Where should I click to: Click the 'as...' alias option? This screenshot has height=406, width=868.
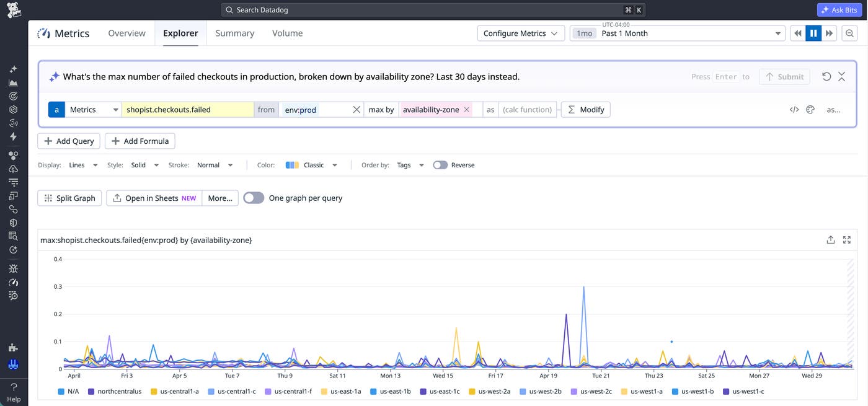(833, 110)
